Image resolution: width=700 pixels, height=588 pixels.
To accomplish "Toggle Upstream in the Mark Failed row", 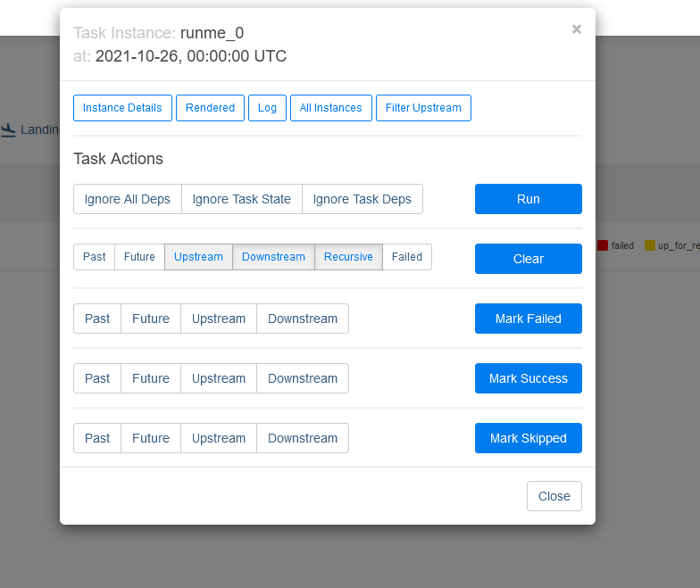I will point(218,319).
